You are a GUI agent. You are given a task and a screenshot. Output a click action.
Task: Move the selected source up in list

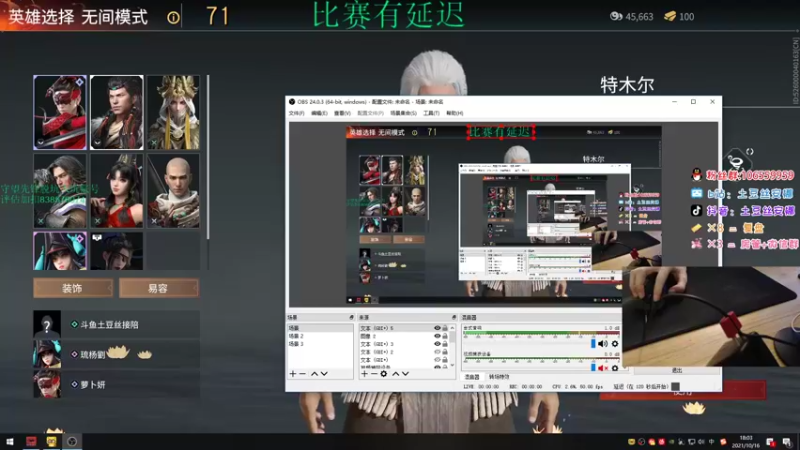[395, 374]
